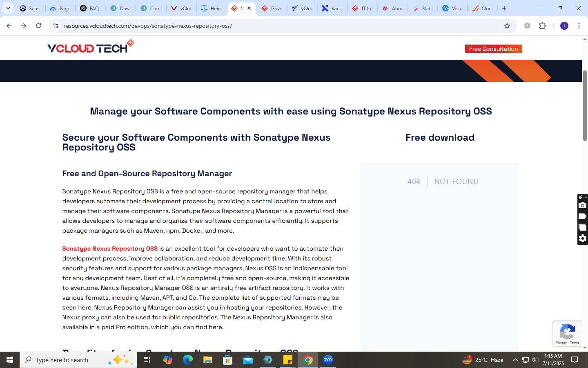The image size is (588, 368).
Task: Open the network icon in system tray
Action: click(x=526, y=360)
